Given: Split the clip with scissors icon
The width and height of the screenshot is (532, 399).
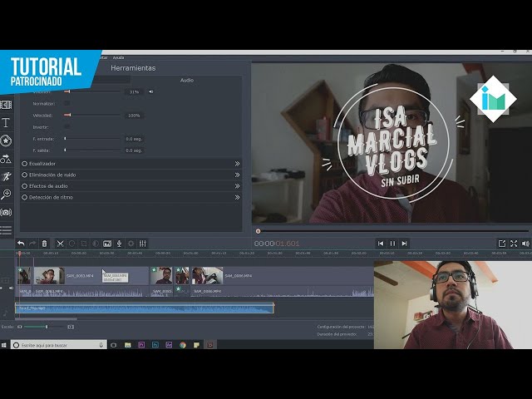Looking at the screenshot, I should 60,244.
